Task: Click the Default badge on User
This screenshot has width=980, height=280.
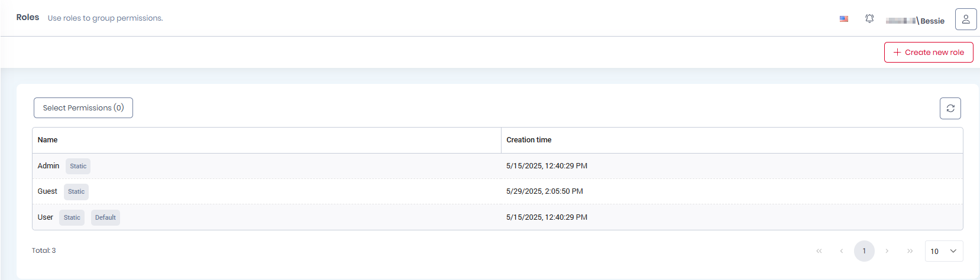Action: click(105, 217)
